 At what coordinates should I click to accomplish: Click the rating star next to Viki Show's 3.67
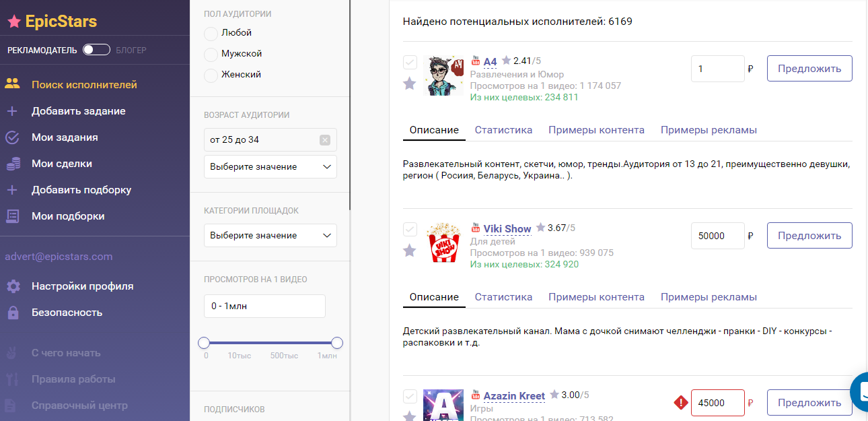541,228
